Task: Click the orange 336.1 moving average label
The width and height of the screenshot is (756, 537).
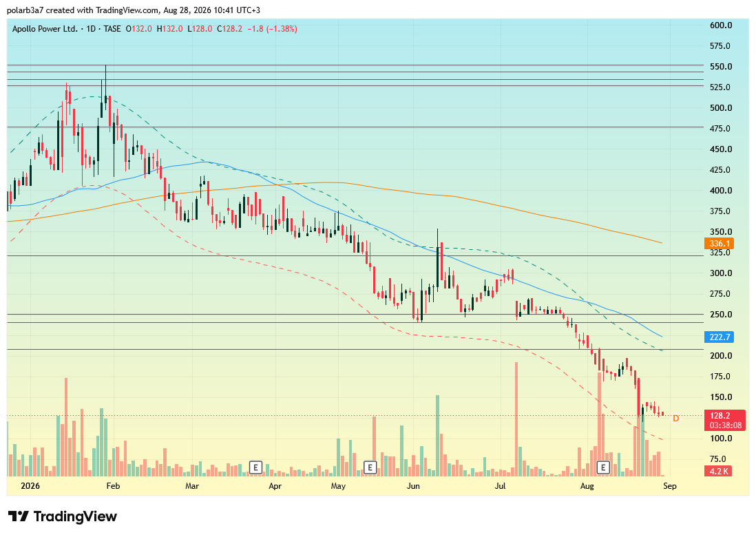Action: pos(719,244)
